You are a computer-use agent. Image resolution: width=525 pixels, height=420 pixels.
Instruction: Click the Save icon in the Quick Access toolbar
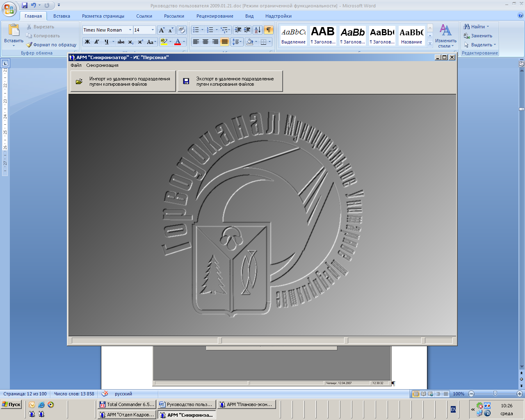tap(25, 5)
